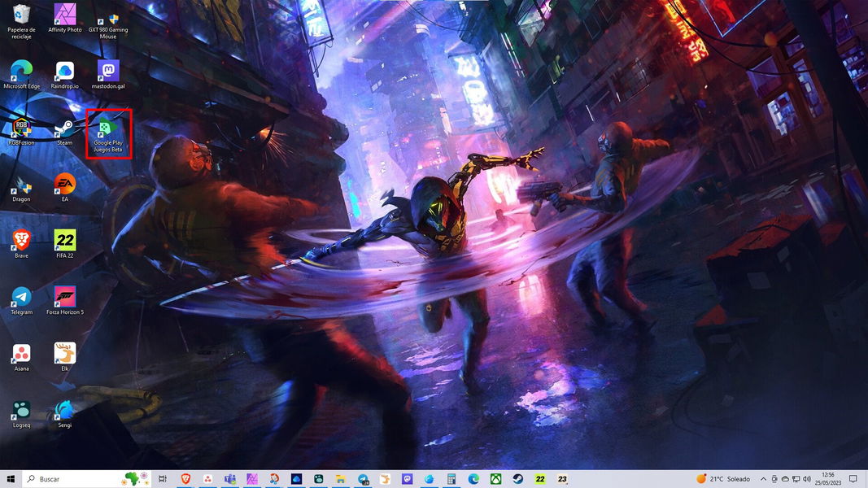
Task: Click the 12:56 clock and date
Action: click(828, 479)
